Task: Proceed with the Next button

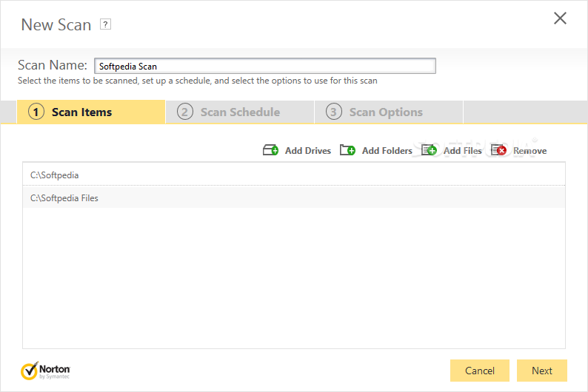Action: pos(542,371)
